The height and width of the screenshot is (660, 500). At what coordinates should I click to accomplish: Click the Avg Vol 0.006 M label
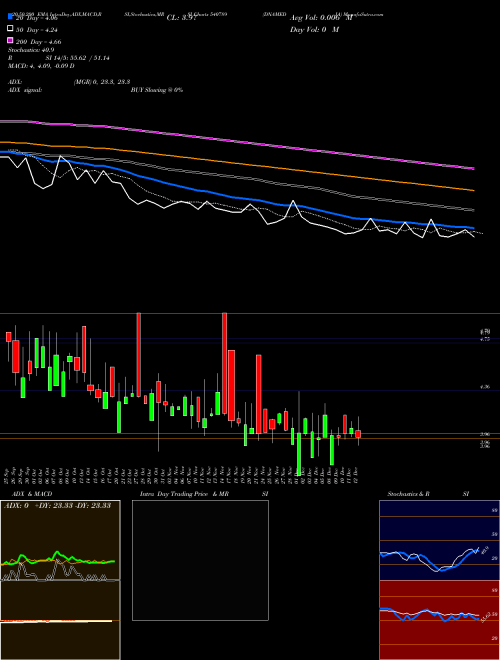(x=321, y=18)
